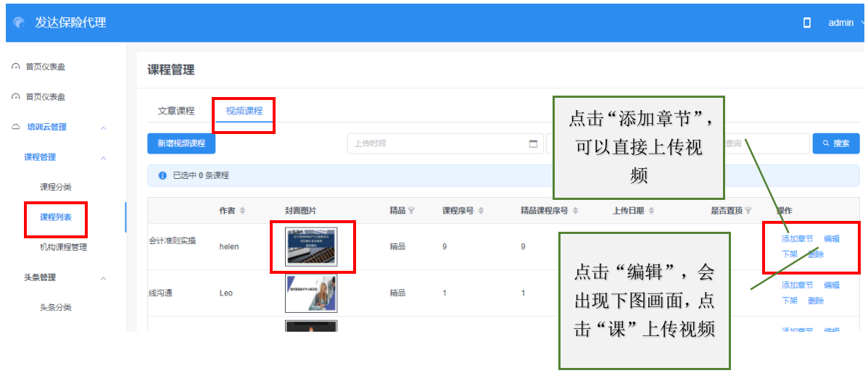Open the 是否置顶 column filter icon
The width and height of the screenshot is (868, 373).
coord(748,211)
